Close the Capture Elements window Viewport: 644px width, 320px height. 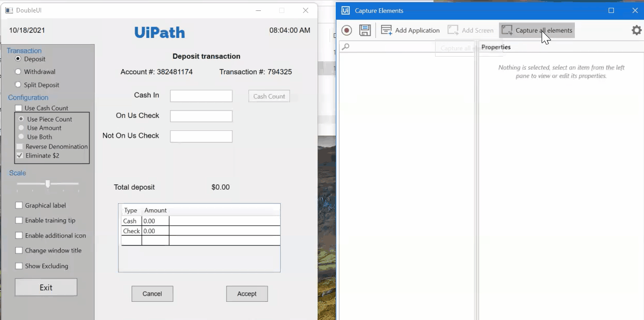(635, 10)
